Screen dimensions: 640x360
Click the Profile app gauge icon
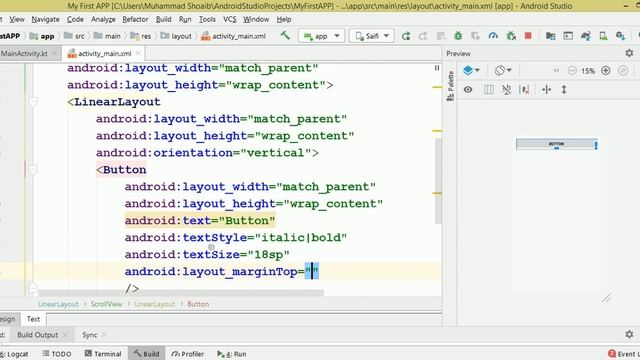(493, 36)
